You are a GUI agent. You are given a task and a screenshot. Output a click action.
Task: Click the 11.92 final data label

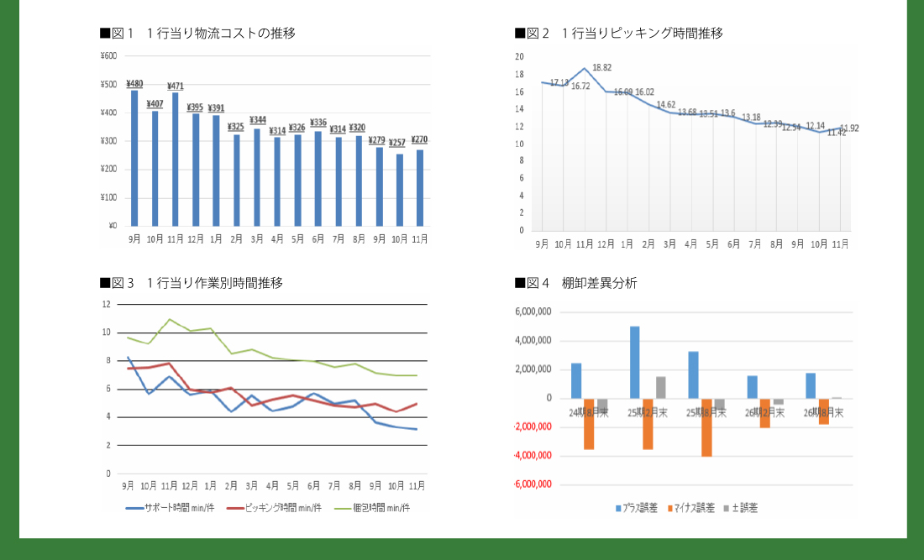point(849,128)
